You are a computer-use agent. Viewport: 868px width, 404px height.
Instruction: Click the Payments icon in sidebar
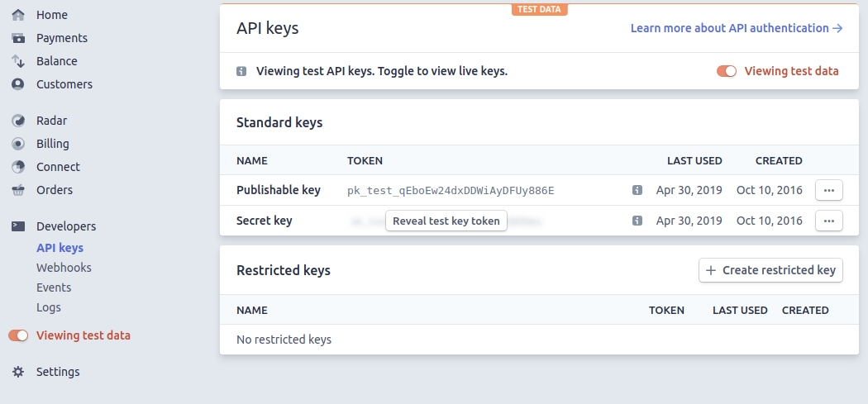pos(18,38)
